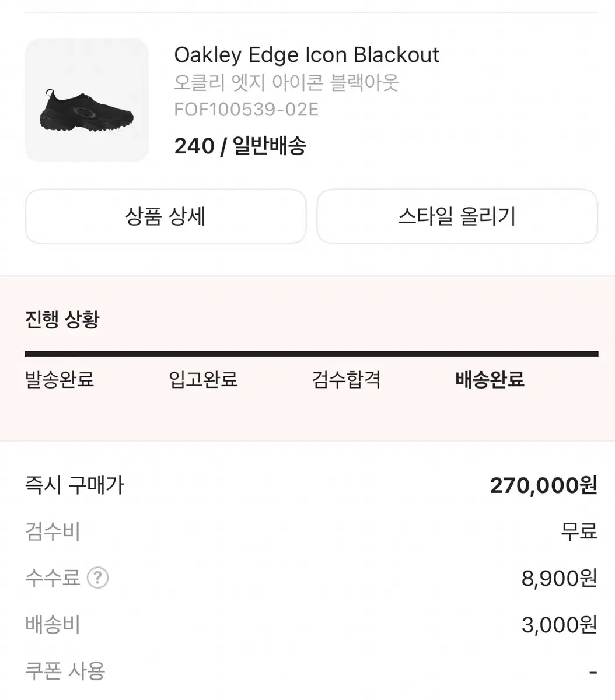
Task: Click the model number FOF100539-02E
Action: click(246, 110)
